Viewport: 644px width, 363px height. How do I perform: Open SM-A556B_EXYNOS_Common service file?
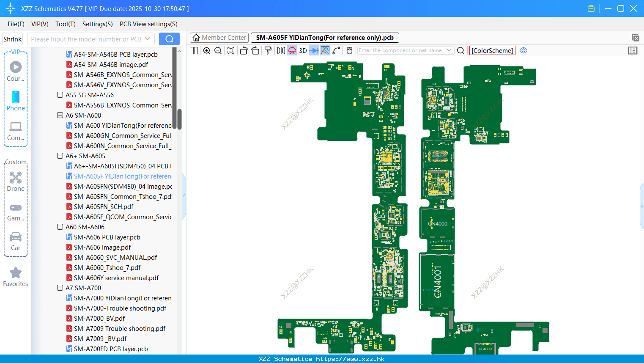pyautogui.click(x=119, y=105)
